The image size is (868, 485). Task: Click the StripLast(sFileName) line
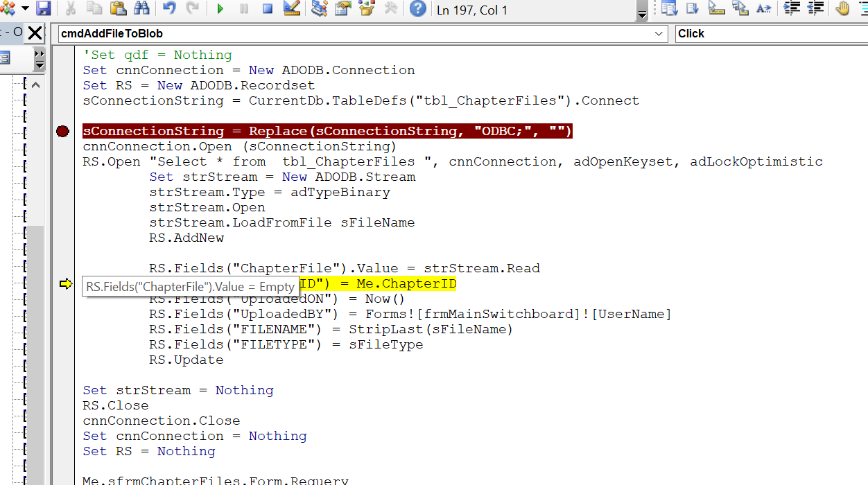331,329
